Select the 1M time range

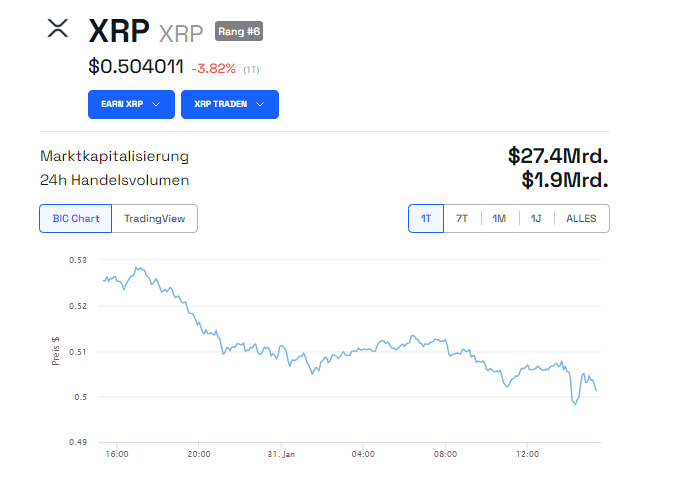(x=499, y=218)
